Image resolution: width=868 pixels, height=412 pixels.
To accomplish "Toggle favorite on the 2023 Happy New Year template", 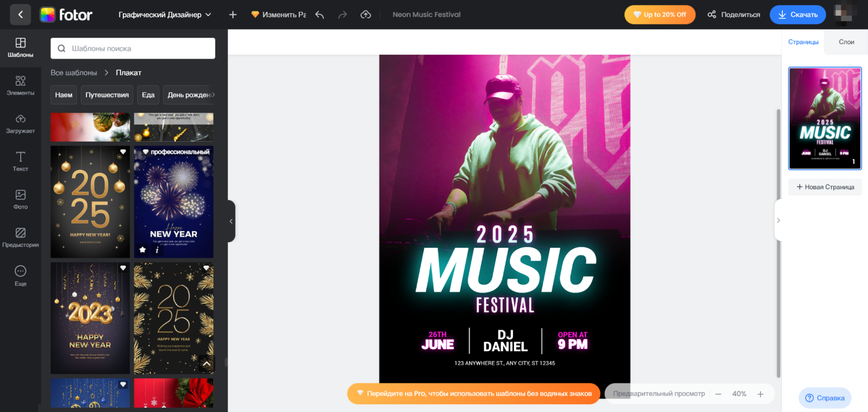I will pos(123,268).
